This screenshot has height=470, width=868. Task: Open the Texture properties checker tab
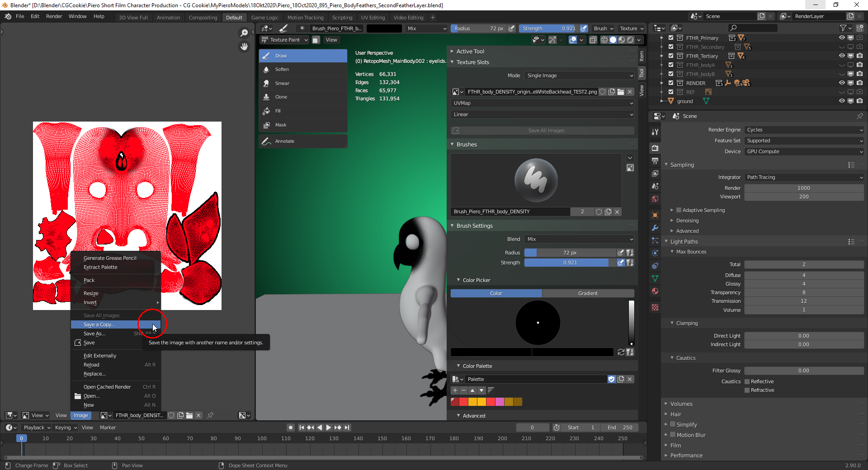(x=655, y=307)
